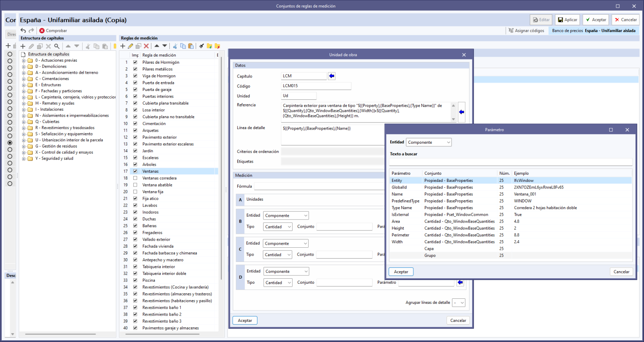Click the undo arrow above Estructura de capítulos
The image size is (644, 342).
(x=23, y=31)
